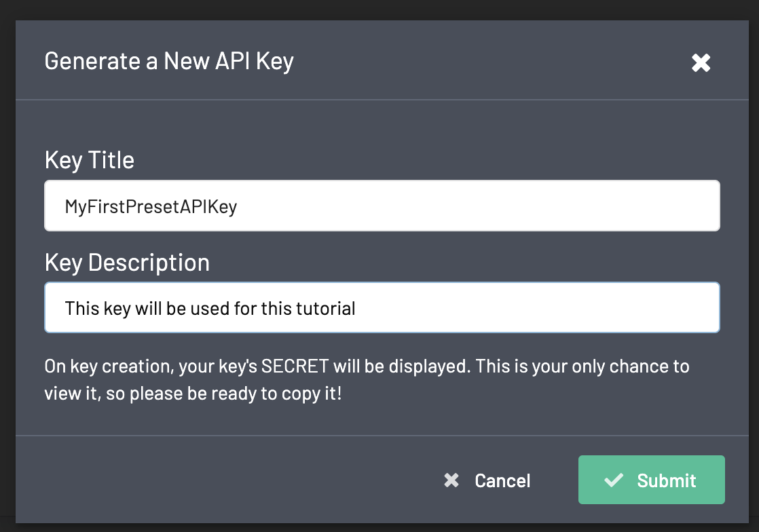
Task: Click the X close icon in the dialog header
Action: (x=701, y=62)
